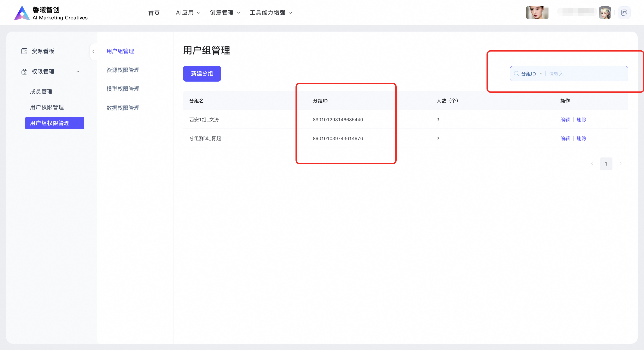644x350 pixels.
Task: Open 成员管理 in sidebar
Action: pos(41,91)
